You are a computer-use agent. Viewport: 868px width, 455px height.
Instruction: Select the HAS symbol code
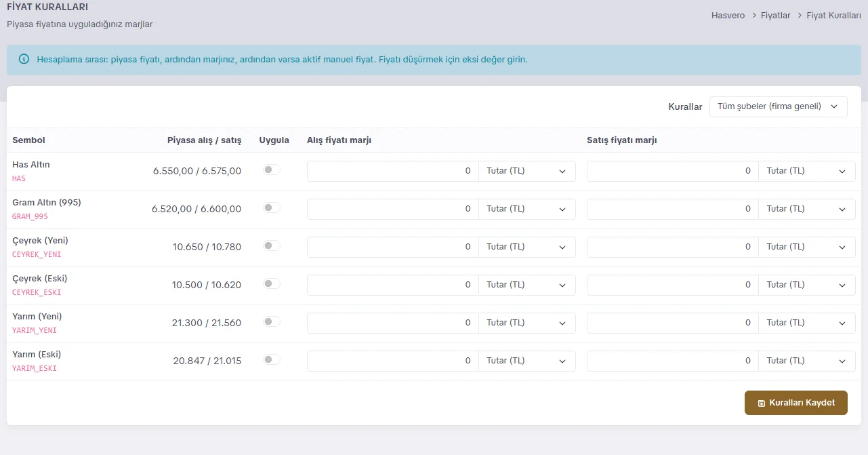click(19, 179)
